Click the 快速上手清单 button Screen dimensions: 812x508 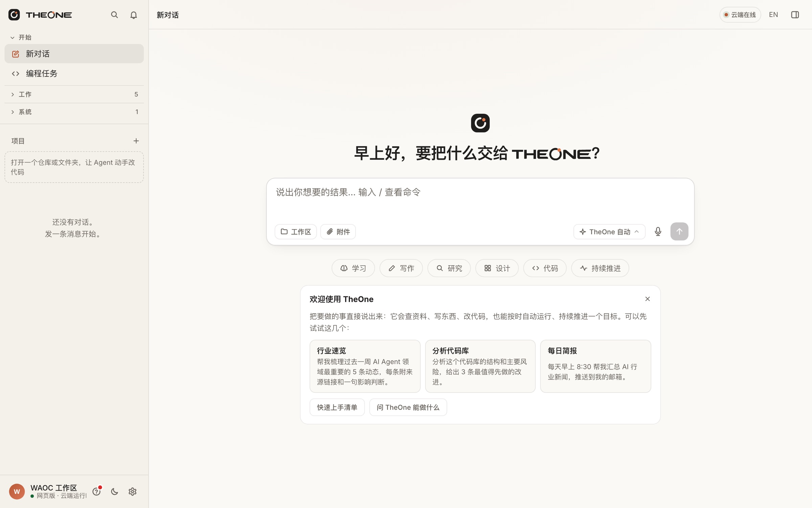tap(337, 407)
